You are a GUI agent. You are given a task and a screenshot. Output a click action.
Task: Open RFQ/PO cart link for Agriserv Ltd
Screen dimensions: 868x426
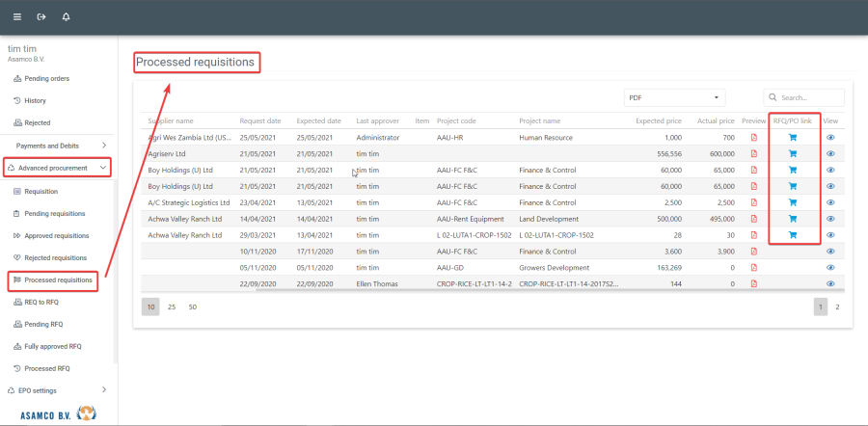[793, 153]
